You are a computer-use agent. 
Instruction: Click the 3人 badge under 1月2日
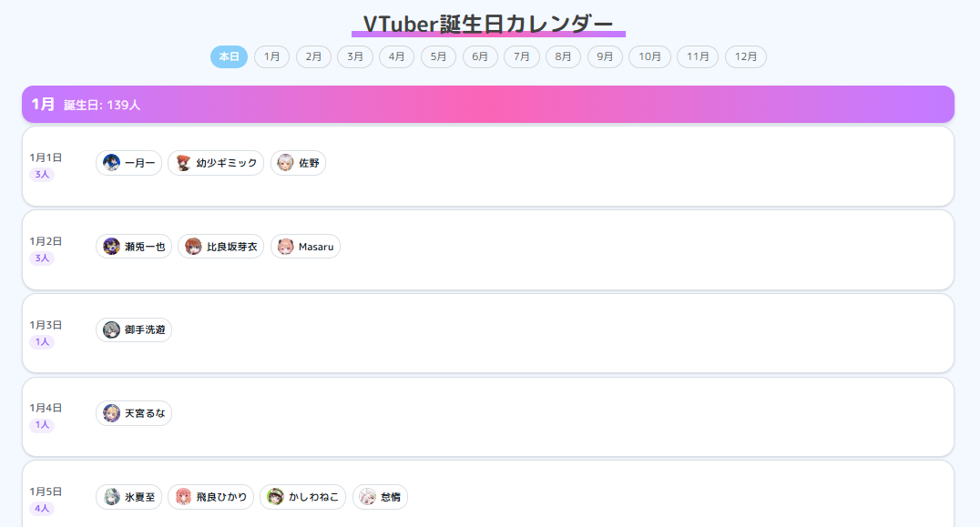[42, 258]
